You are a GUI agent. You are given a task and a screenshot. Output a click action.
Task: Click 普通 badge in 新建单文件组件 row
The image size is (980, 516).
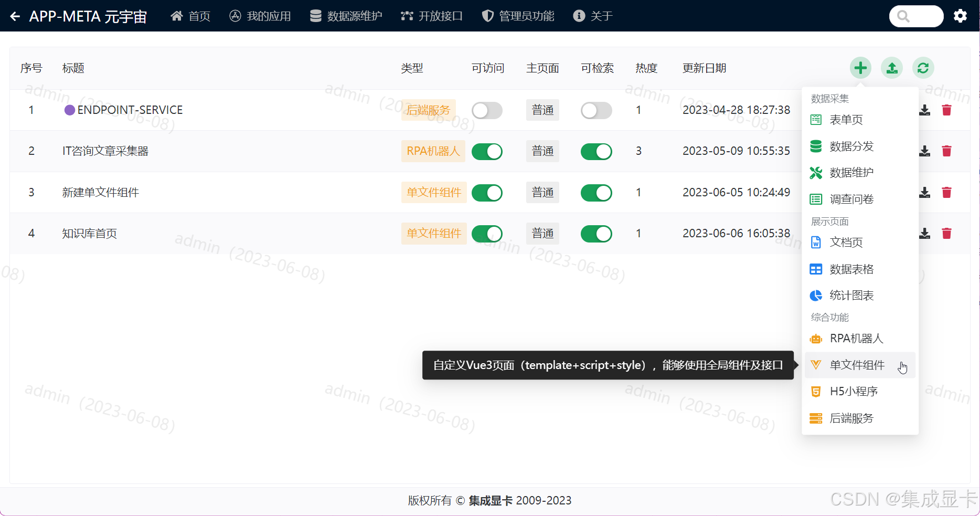click(542, 193)
